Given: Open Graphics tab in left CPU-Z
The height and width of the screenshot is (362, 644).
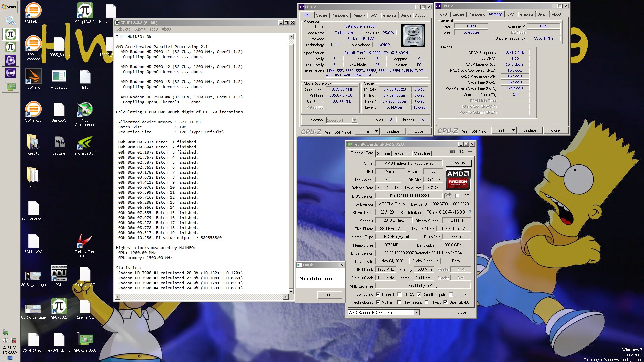Looking at the screenshot, I should [x=390, y=15].
